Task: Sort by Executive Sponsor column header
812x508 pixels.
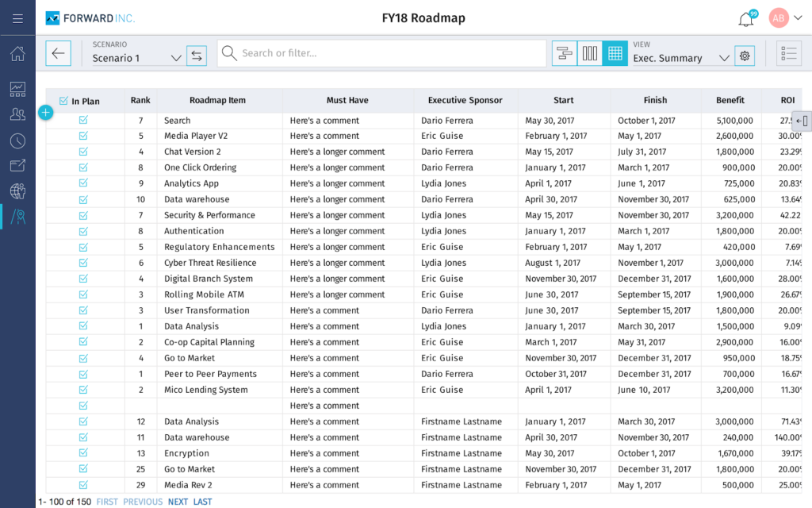Action: coord(465,101)
